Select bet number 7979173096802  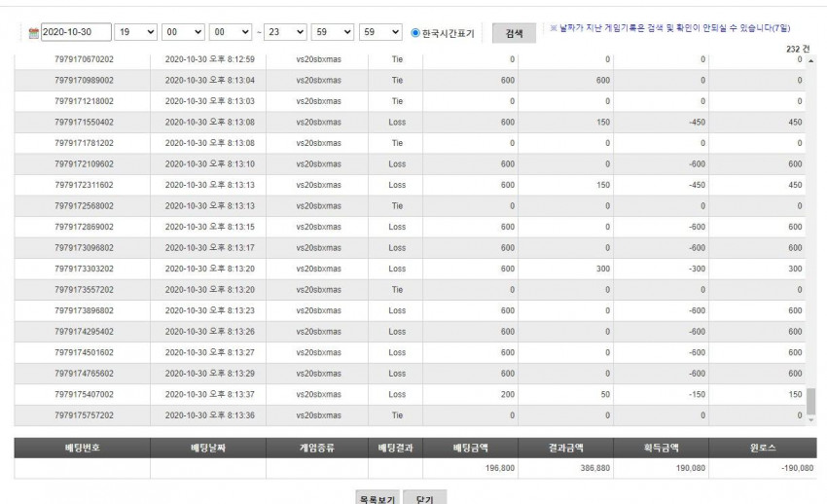point(84,248)
